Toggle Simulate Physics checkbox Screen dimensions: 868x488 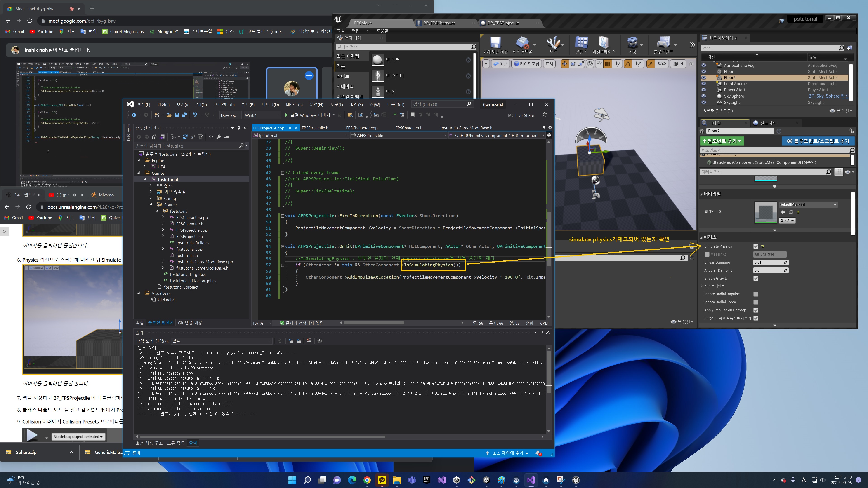pos(756,246)
